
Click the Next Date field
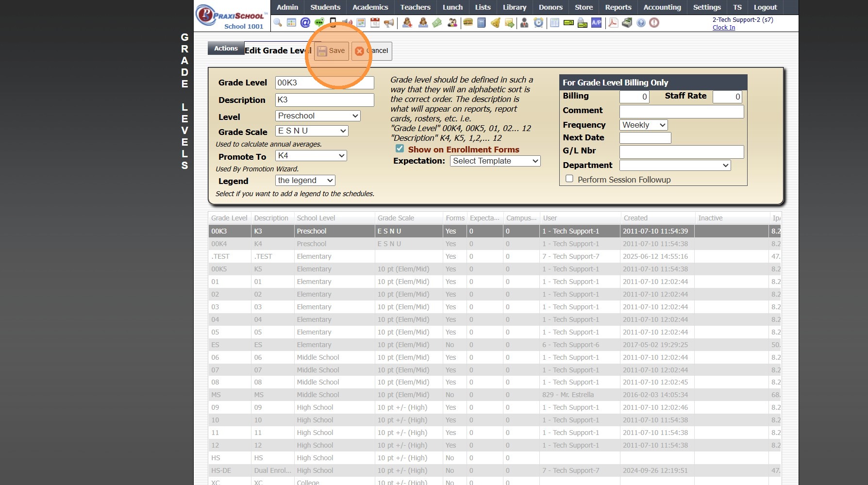point(645,138)
